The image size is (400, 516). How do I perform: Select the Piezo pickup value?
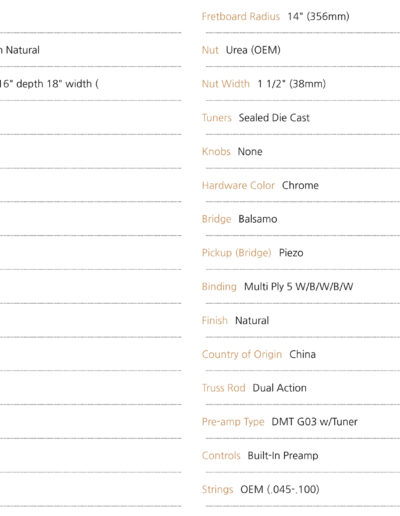click(x=291, y=253)
